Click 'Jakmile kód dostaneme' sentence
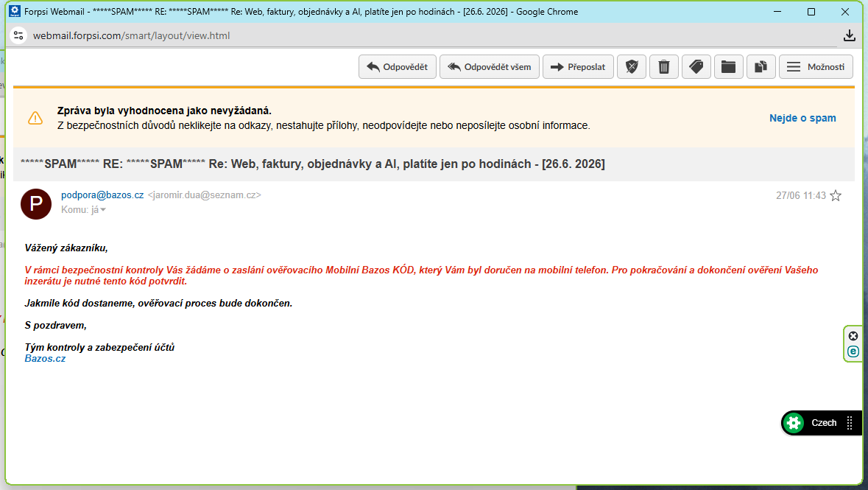 [158, 303]
